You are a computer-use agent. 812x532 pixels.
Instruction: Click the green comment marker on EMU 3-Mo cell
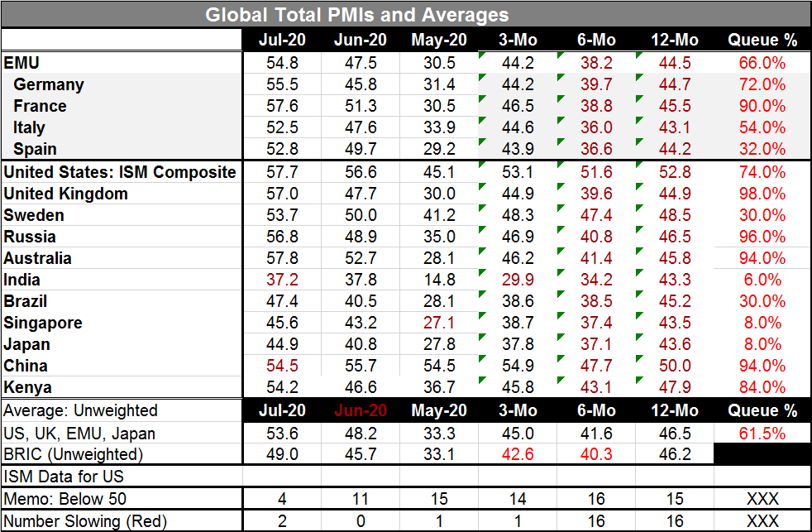click(x=482, y=55)
